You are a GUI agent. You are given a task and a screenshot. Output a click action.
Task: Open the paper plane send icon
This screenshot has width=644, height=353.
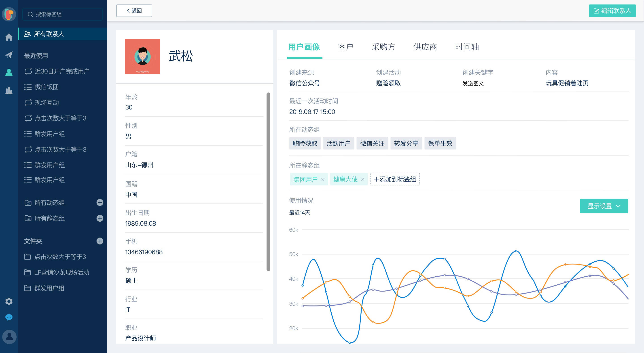point(9,55)
